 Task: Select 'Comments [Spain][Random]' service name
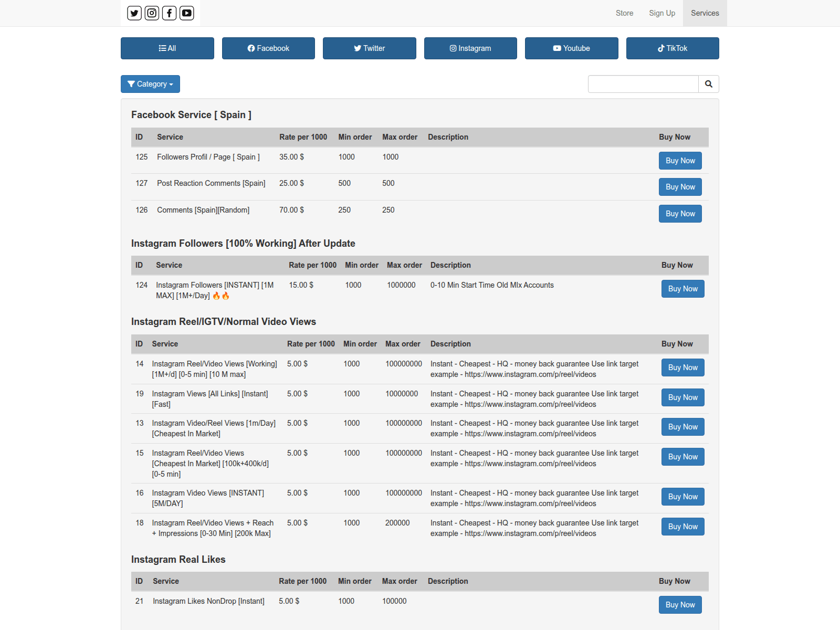pyautogui.click(x=203, y=210)
